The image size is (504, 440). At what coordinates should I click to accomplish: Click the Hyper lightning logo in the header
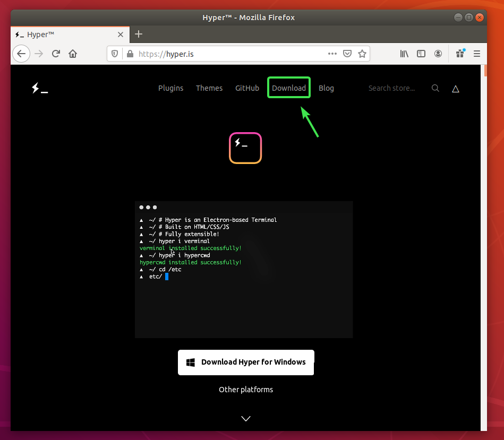click(x=40, y=88)
